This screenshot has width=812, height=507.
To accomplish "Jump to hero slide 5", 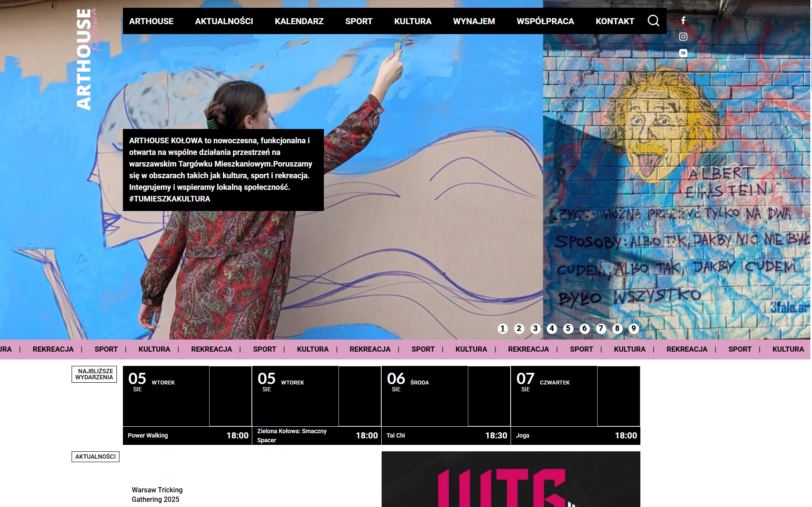I will (x=568, y=329).
